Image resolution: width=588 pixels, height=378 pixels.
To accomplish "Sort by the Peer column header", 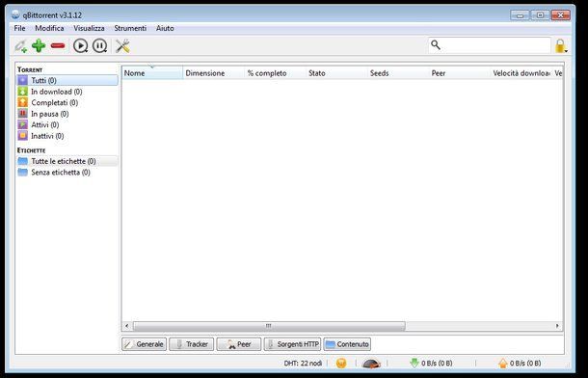I will point(460,73).
